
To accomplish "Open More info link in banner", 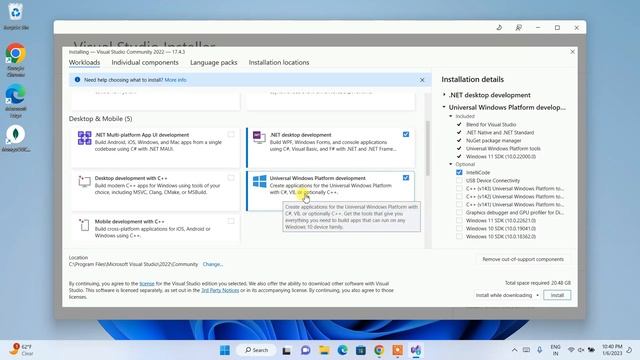I will click(176, 80).
